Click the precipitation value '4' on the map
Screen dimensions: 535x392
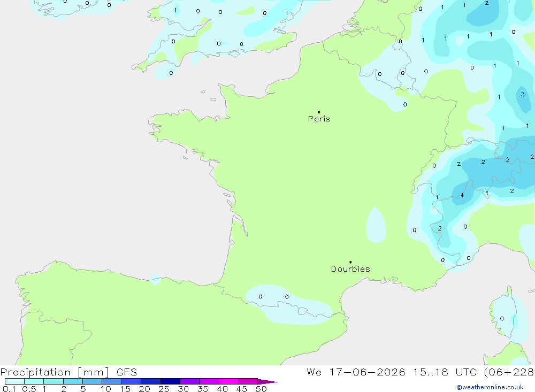pos(462,195)
